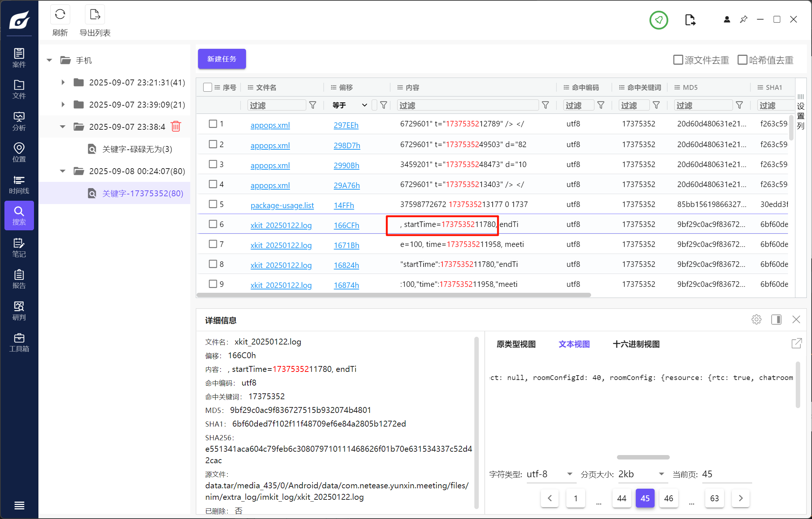Switch to 十六进制视图 tab
This screenshot has width=812, height=519.
(x=636, y=344)
